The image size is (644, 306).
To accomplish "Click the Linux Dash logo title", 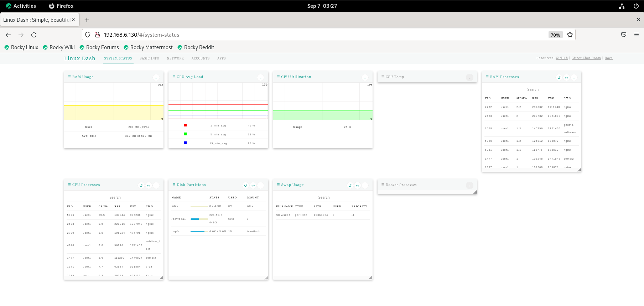I will pyautogui.click(x=80, y=58).
